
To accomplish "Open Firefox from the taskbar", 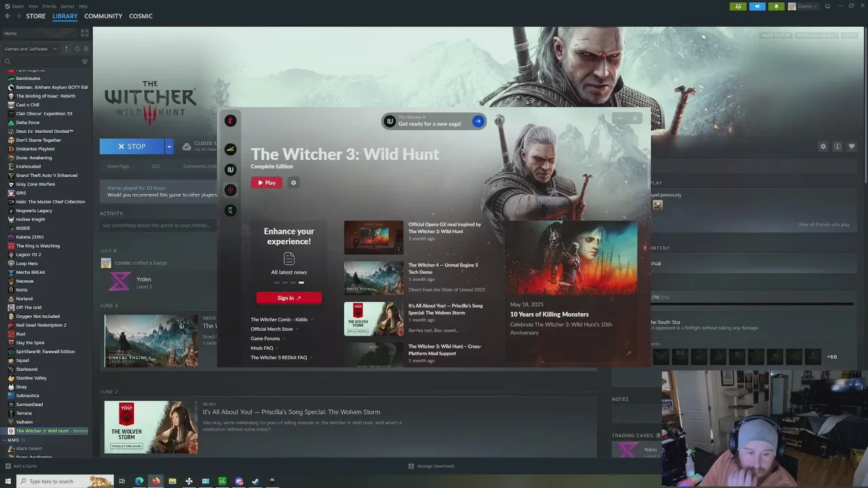I will [155, 481].
